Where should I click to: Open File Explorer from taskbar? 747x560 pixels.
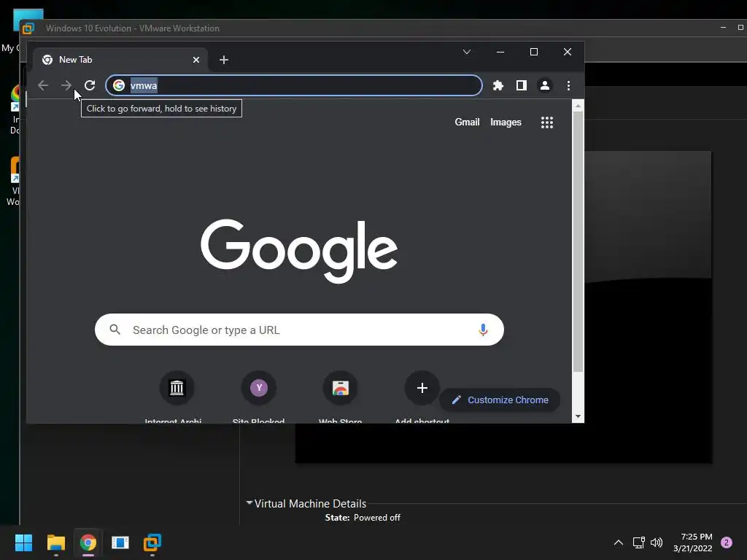55,542
